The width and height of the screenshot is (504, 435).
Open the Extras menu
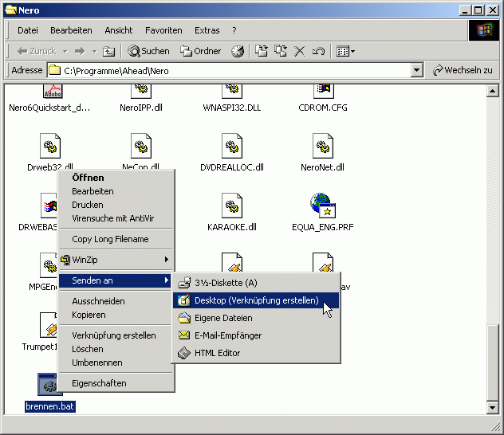click(x=207, y=30)
